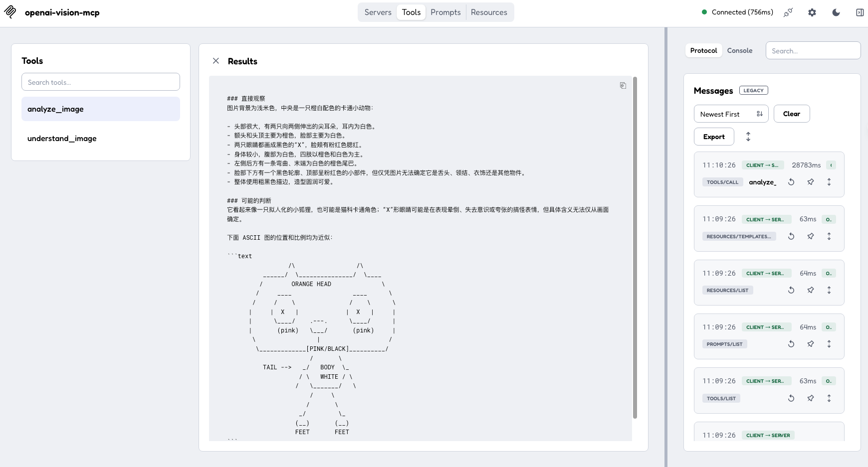The width and height of the screenshot is (868, 467).
Task: Click the Results panel vertical scrollbar
Action: click(635, 247)
